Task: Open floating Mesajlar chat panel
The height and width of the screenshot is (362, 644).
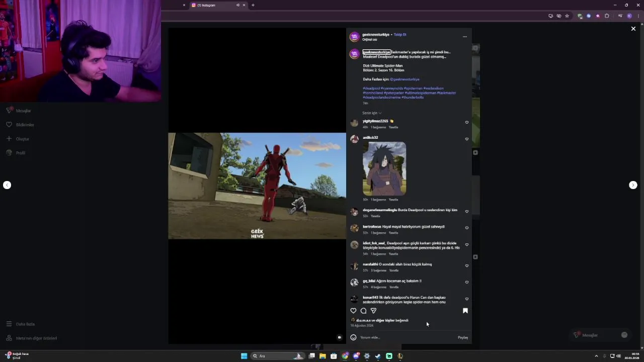Action: pos(601,335)
